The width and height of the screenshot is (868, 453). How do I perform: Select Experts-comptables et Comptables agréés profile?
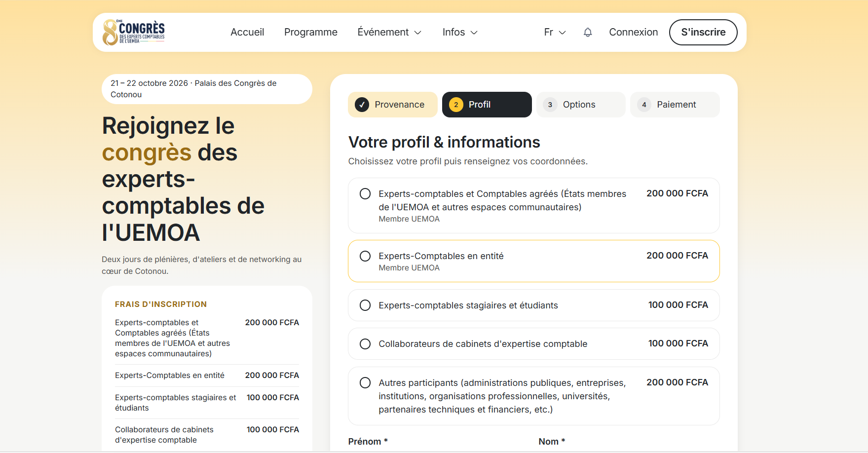[x=533, y=205]
